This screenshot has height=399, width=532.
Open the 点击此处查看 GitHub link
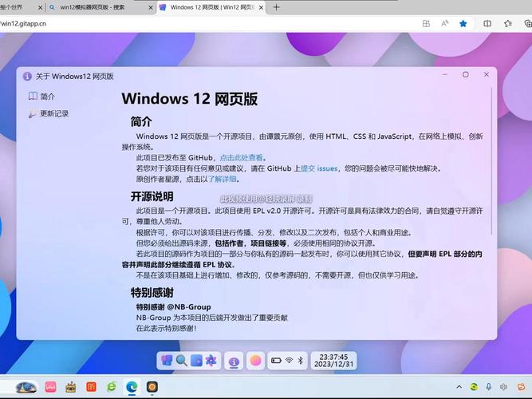point(241,157)
